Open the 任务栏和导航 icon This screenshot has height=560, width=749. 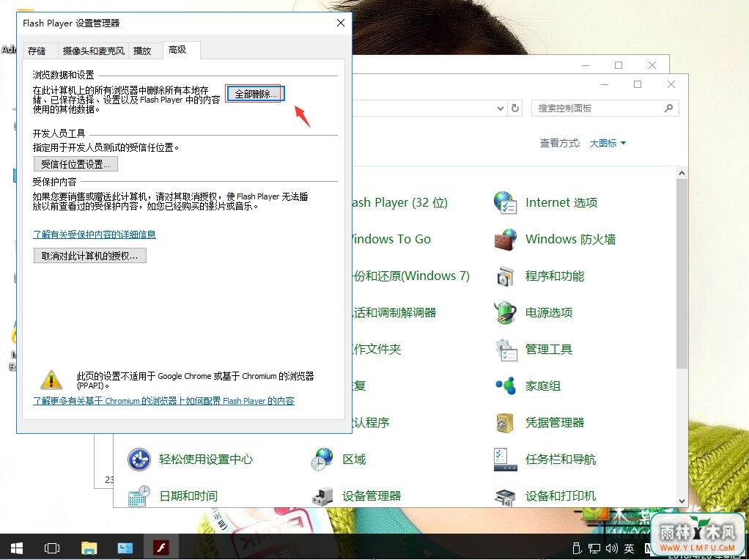[506, 459]
